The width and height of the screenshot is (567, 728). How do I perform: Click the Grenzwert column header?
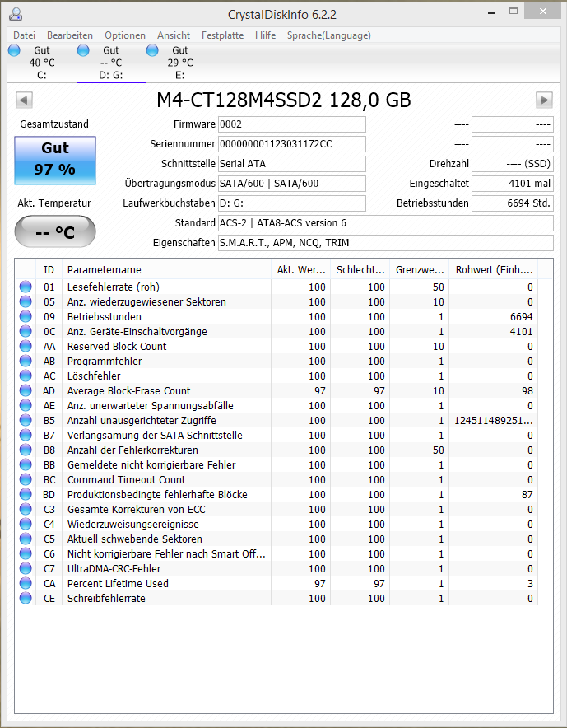[420, 270]
